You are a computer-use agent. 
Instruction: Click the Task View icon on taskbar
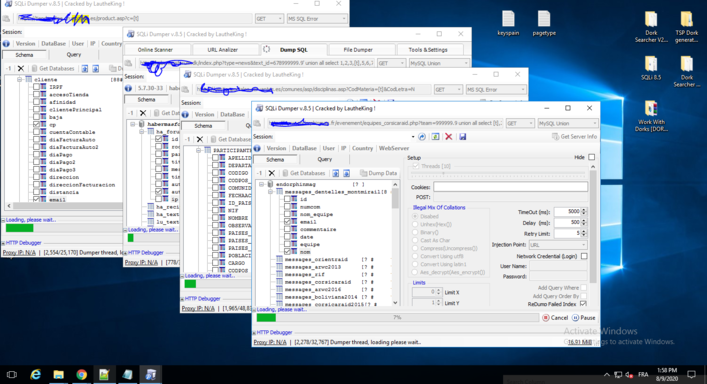coord(12,375)
